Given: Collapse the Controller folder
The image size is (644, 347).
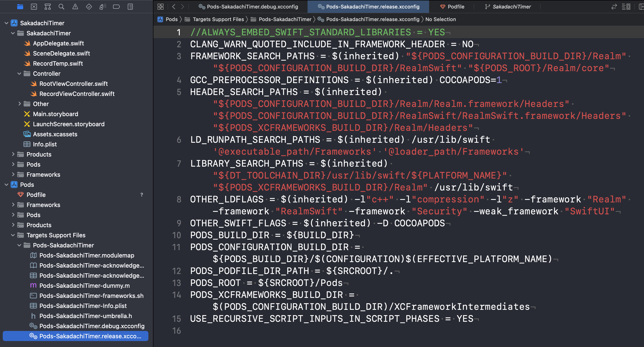Looking at the screenshot, I should point(19,73).
